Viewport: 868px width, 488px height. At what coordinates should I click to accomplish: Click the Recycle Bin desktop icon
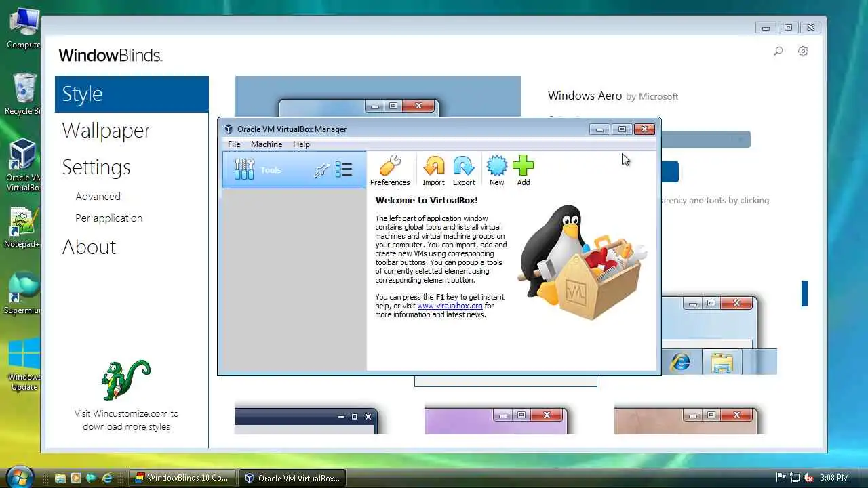(23, 93)
